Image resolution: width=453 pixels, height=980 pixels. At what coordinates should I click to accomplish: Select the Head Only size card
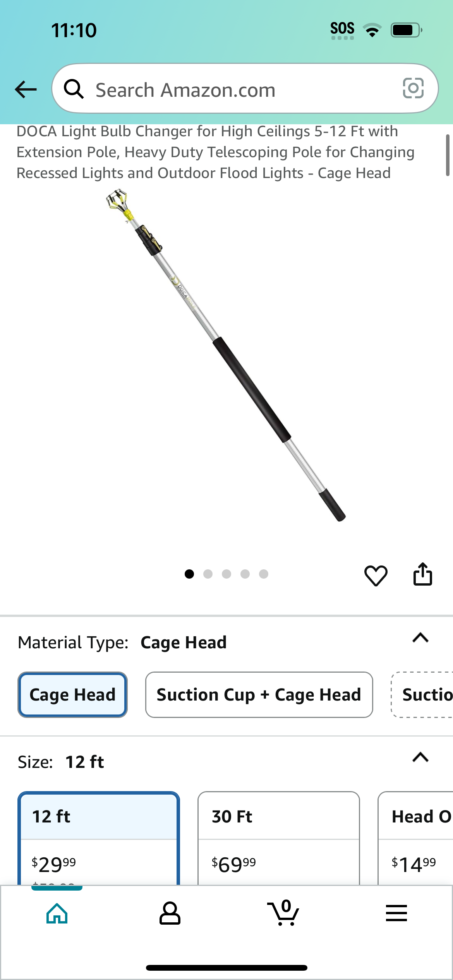coord(415,838)
